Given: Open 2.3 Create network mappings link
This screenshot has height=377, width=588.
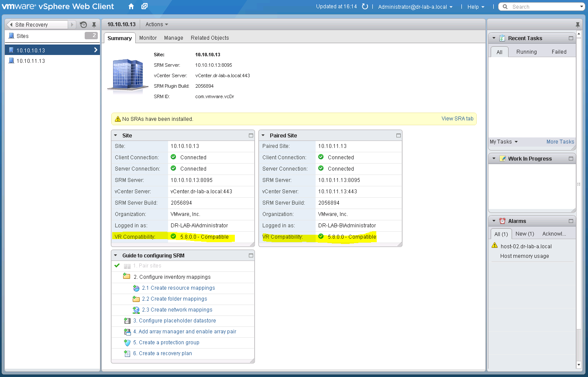Looking at the screenshot, I should click(x=177, y=310).
